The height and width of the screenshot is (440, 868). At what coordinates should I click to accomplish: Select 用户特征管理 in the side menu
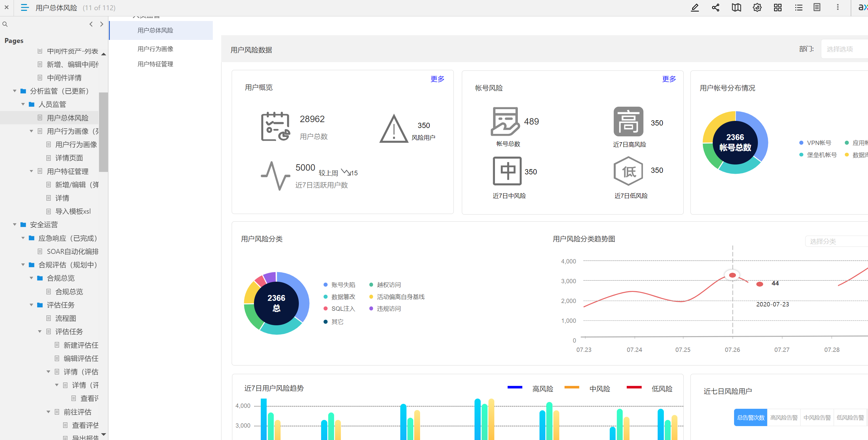point(155,64)
